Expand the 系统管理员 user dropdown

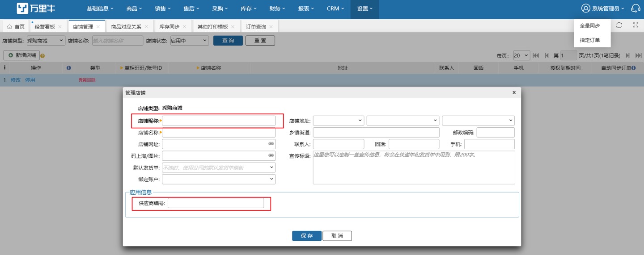click(608, 8)
